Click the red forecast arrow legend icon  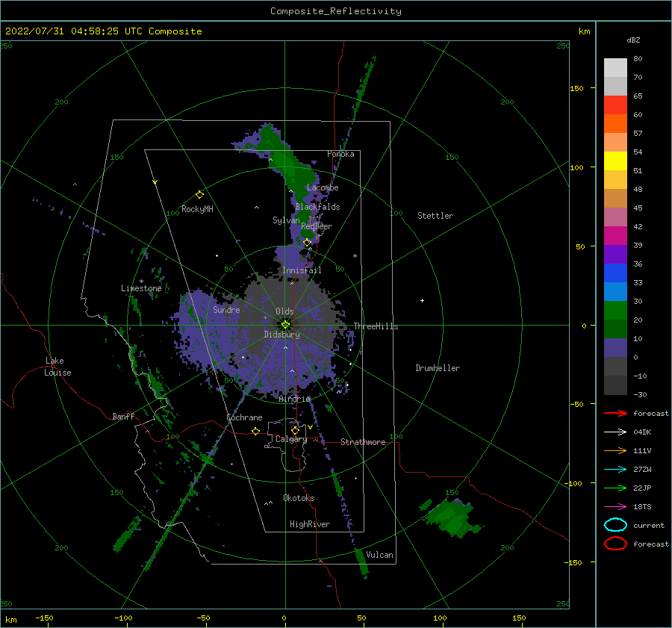(615, 413)
